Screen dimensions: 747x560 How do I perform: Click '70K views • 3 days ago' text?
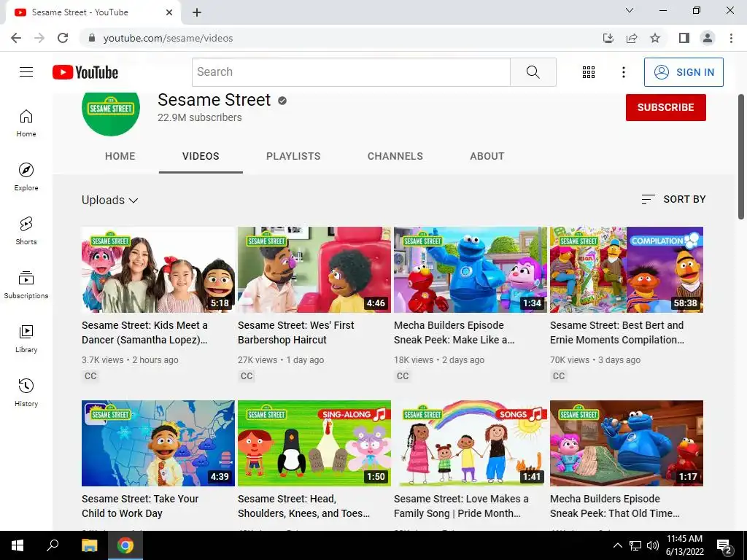595,360
